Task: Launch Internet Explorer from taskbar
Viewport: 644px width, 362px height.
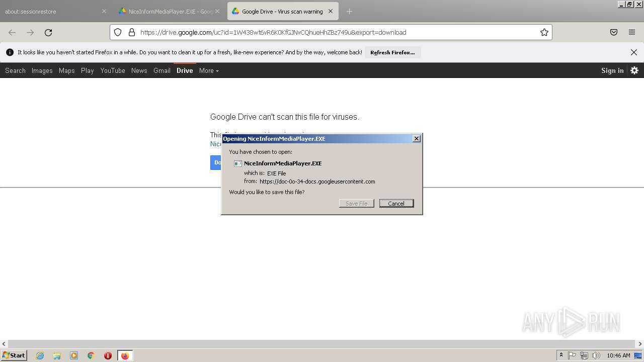Action: tap(40, 355)
